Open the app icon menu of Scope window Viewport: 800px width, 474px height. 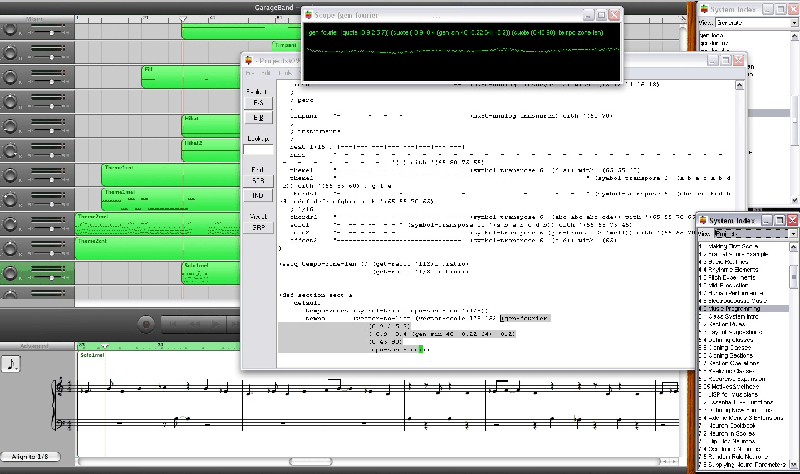tap(309, 15)
